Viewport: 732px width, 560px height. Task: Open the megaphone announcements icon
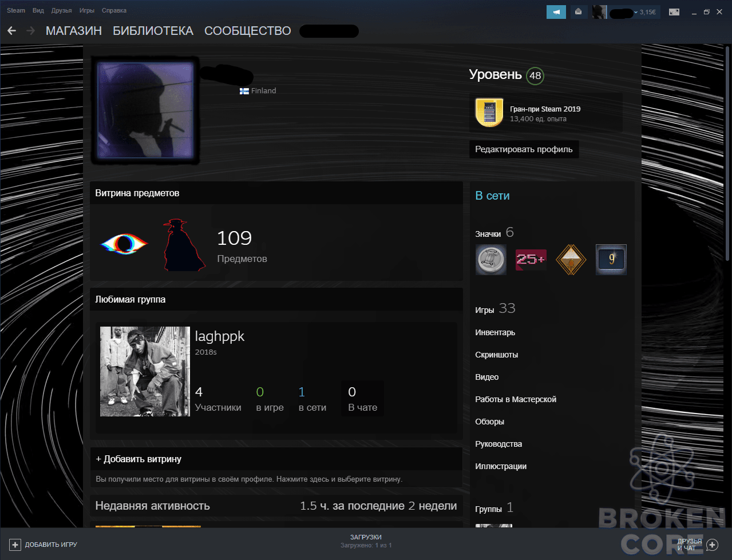tap(556, 12)
